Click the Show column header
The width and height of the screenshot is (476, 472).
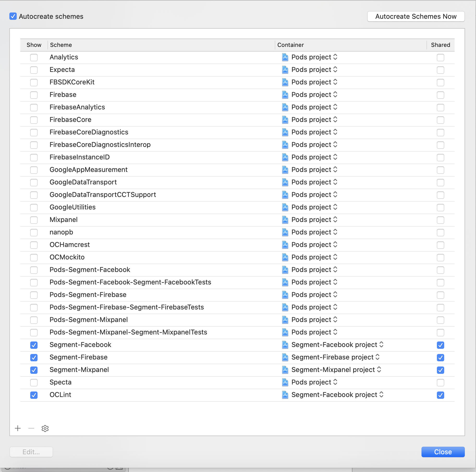tap(34, 45)
